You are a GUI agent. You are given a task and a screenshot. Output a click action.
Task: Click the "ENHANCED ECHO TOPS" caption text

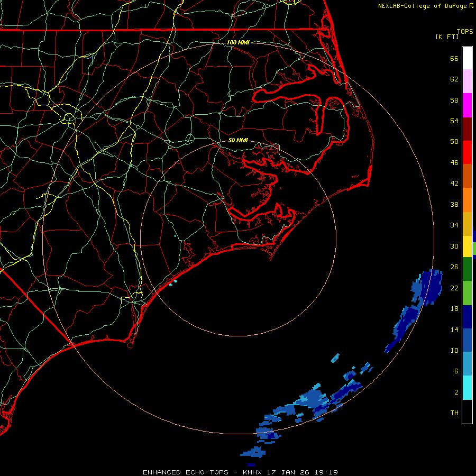(x=186, y=472)
